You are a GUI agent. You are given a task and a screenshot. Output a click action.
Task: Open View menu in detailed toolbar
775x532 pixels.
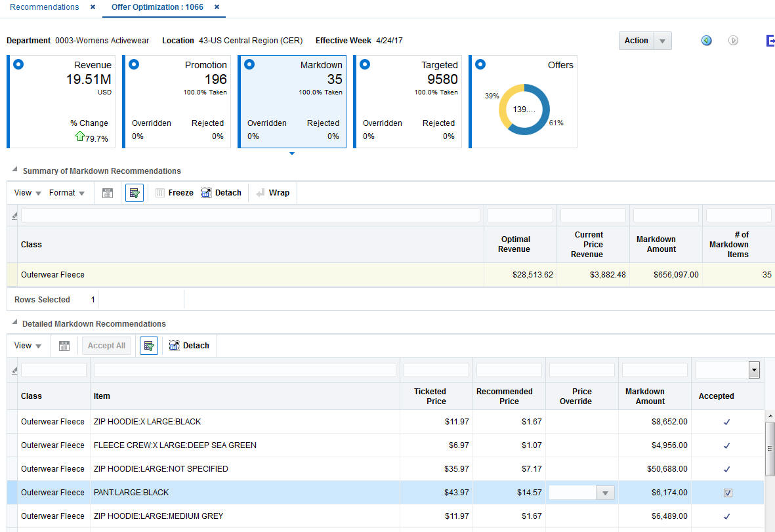27,346
